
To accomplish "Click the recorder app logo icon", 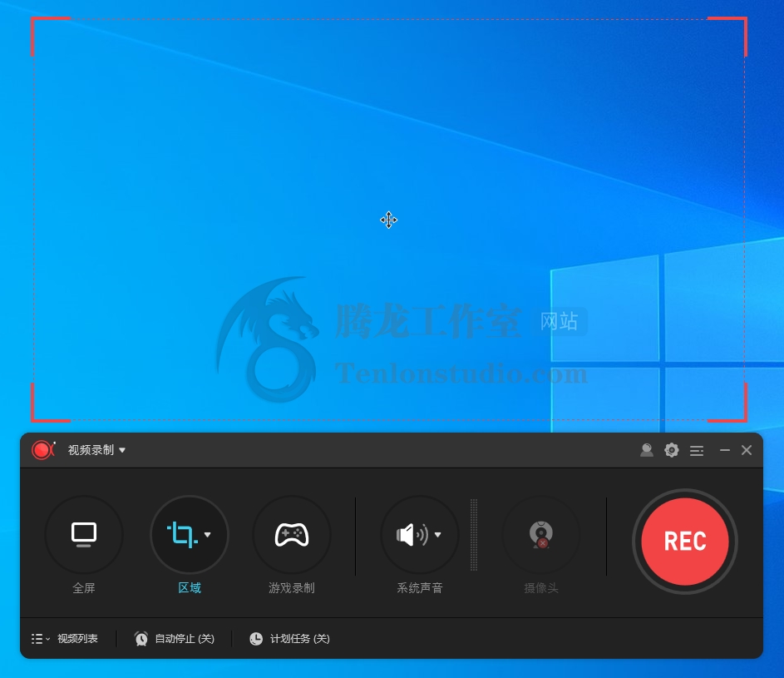I will click(43, 450).
